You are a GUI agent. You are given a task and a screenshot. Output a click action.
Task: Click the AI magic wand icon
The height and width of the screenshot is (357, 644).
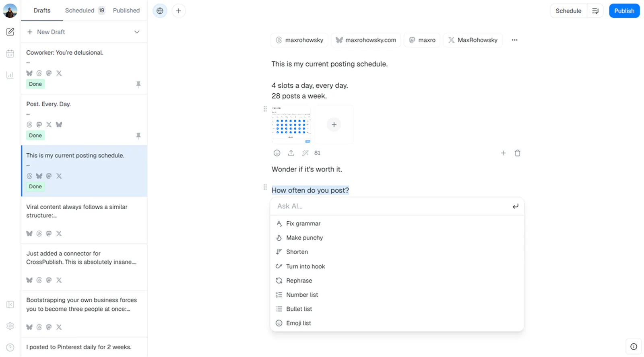(x=305, y=153)
